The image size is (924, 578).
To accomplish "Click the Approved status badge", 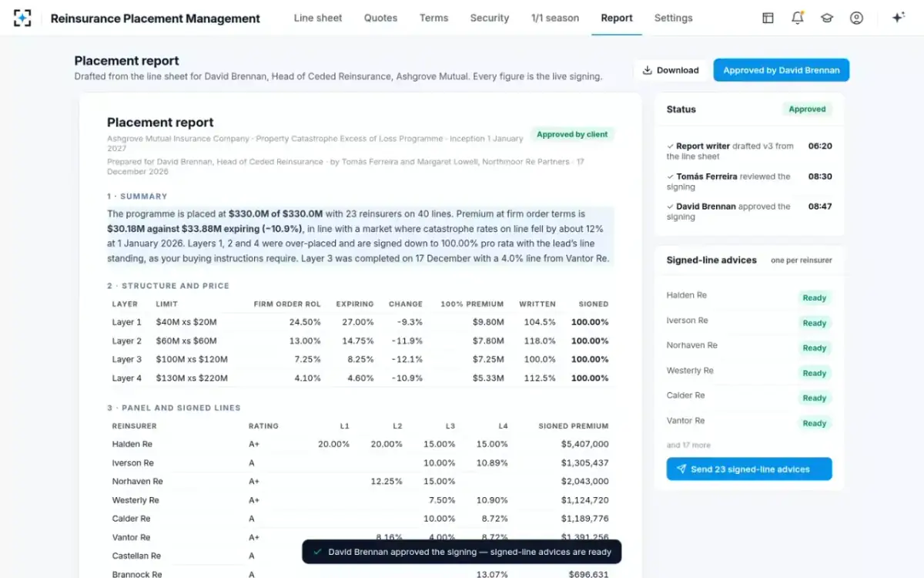I will (x=807, y=109).
